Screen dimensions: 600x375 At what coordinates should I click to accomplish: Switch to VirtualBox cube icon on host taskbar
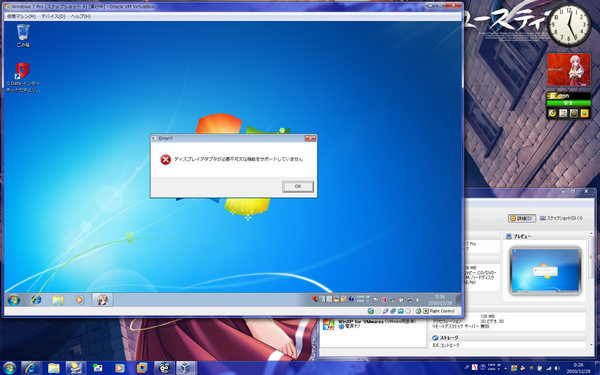(x=186, y=368)
